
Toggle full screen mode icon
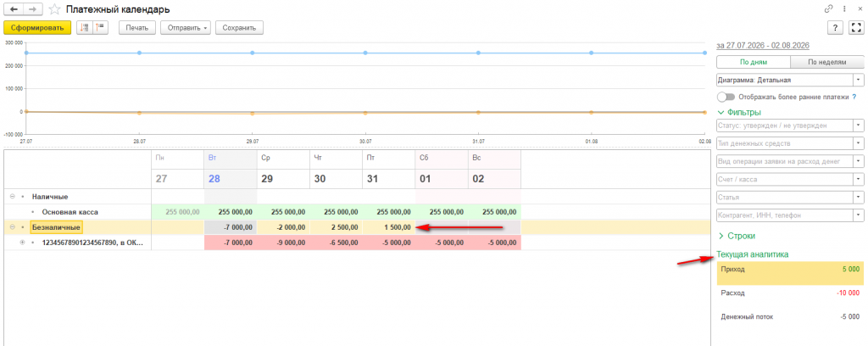point(856,28)
